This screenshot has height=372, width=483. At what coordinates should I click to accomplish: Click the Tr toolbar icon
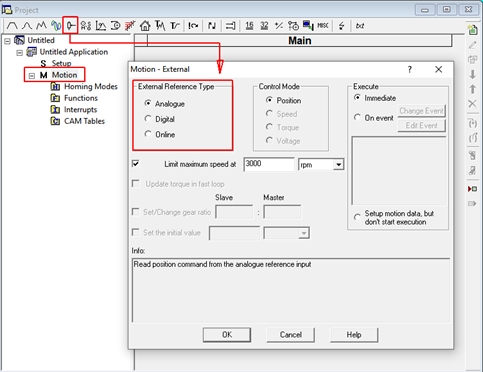tap(175, 26)
